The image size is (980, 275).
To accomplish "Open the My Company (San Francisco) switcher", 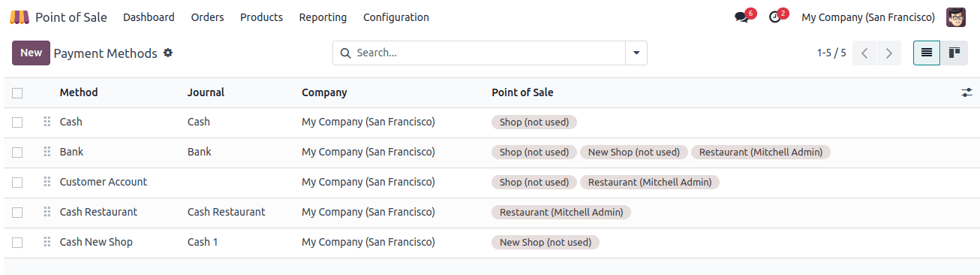I will (868, 17).
